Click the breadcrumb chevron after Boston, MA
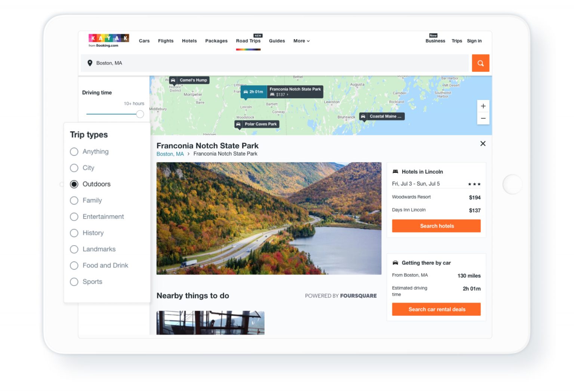Screen dimensions: 574x392 (x=189, y=153)
